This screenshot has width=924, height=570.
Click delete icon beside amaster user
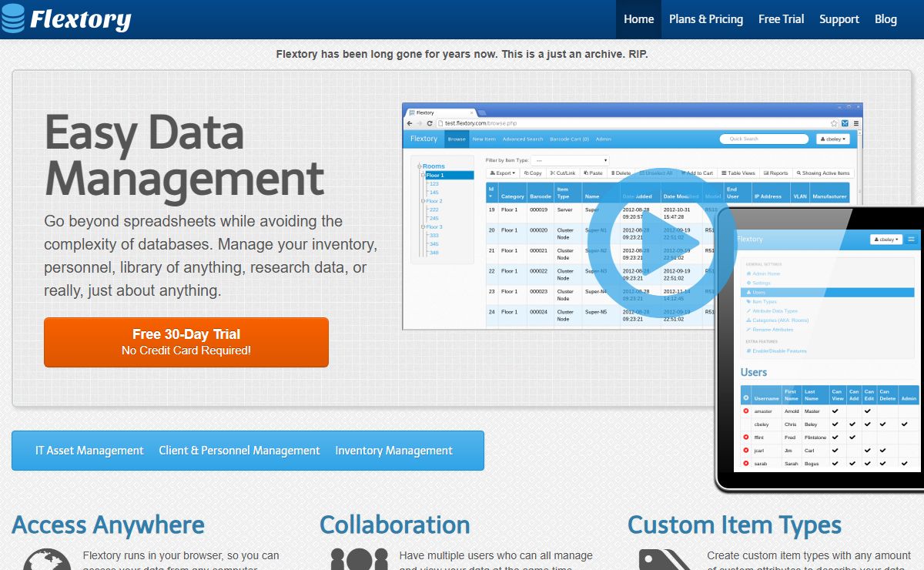[x=745, y=411]
